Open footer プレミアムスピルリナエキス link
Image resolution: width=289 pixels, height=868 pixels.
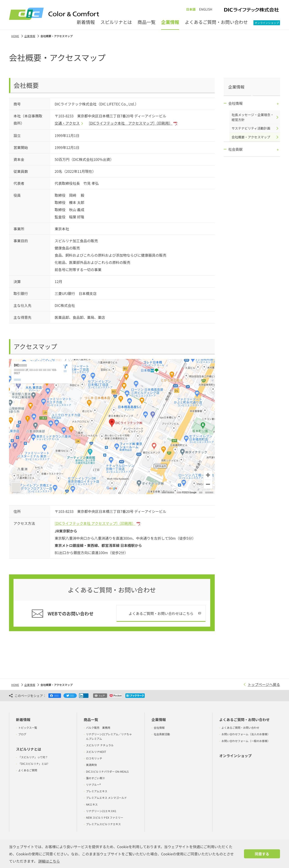103,824
